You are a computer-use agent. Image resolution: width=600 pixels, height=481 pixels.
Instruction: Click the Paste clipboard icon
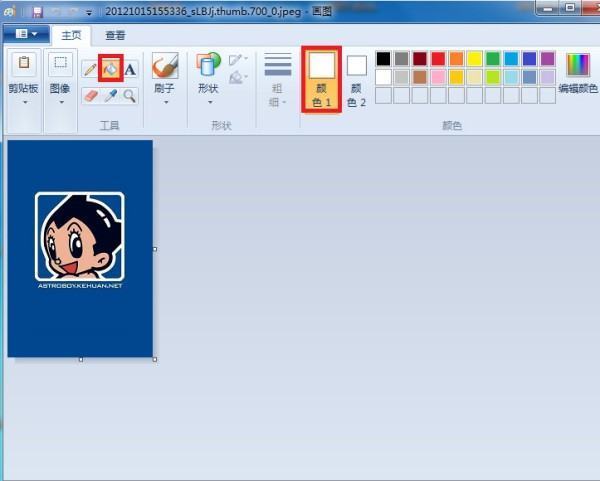pyautogui.click(x=24, y=62)
